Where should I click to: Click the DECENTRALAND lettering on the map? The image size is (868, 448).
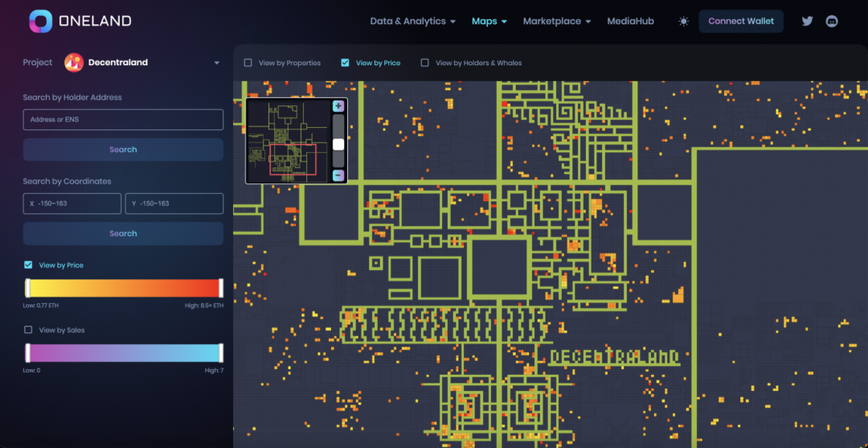(615, 357)
